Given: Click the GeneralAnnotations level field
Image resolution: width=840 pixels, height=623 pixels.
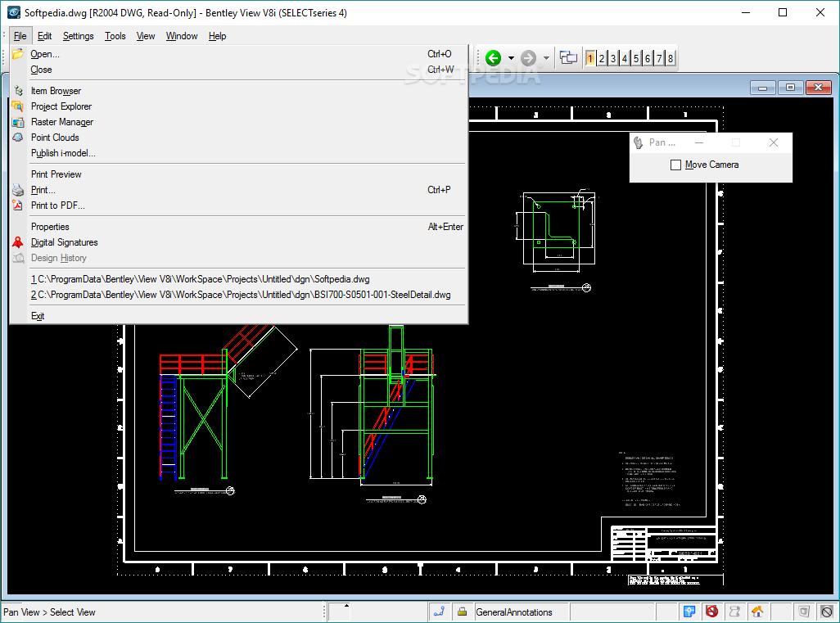Looking at the screenshot, I should (x=522, y=612).
